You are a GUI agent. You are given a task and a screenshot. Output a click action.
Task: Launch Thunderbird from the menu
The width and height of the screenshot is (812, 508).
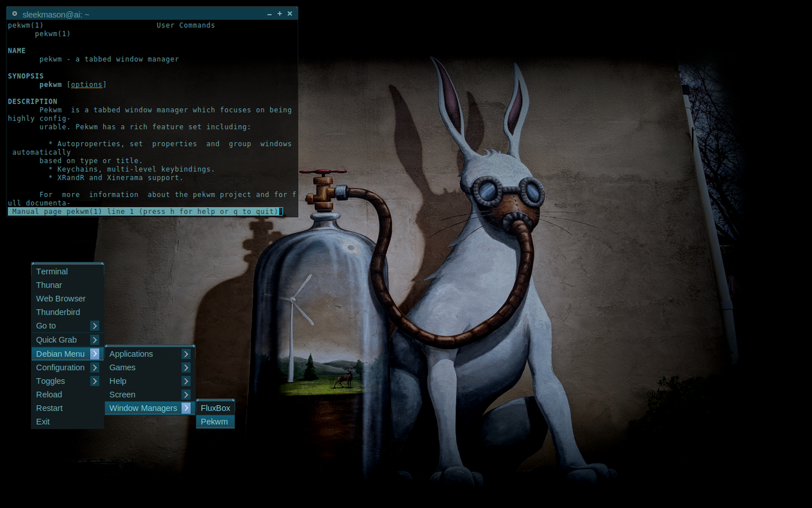point(67,312)
